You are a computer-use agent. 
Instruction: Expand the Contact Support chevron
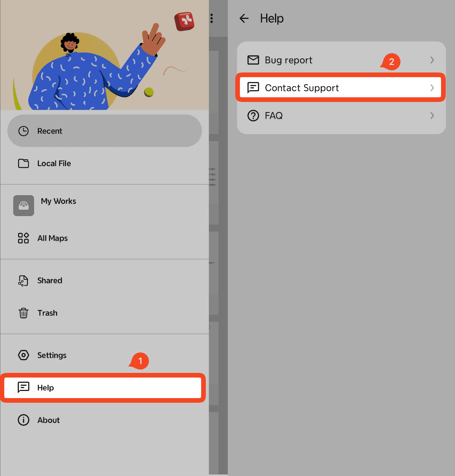point(432,88)
